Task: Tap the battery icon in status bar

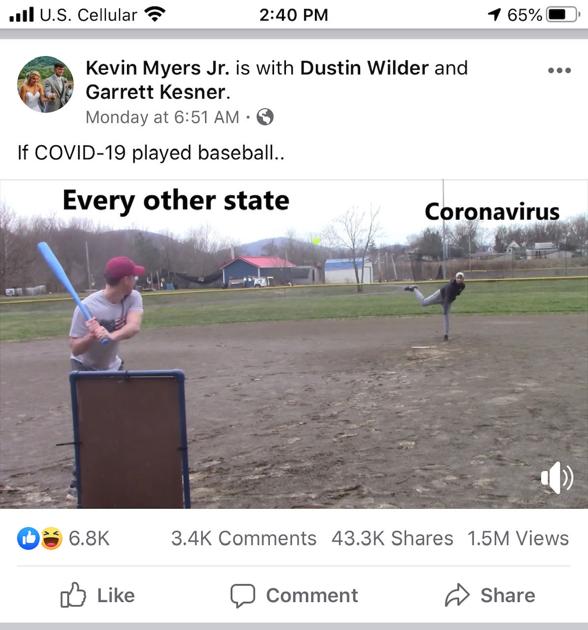Action: 563,15
